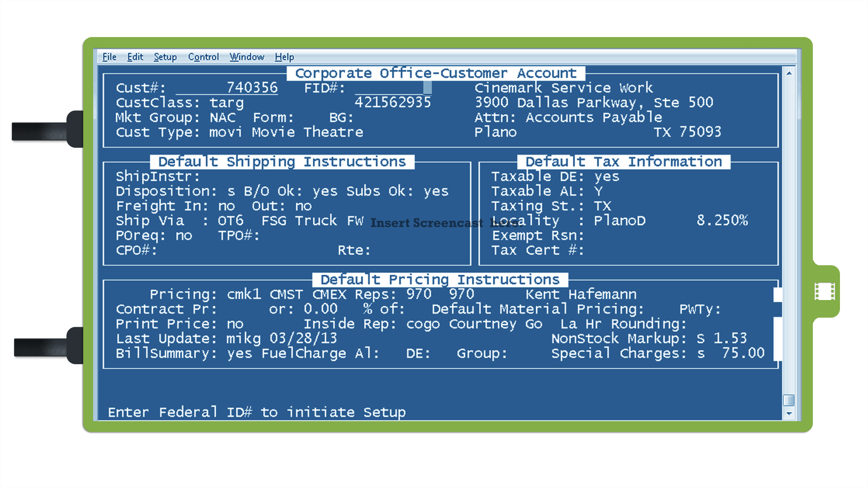Viewport: 868px width, 488px height.
Task: Open the Setup menu
Action: [x=165, y=57]
